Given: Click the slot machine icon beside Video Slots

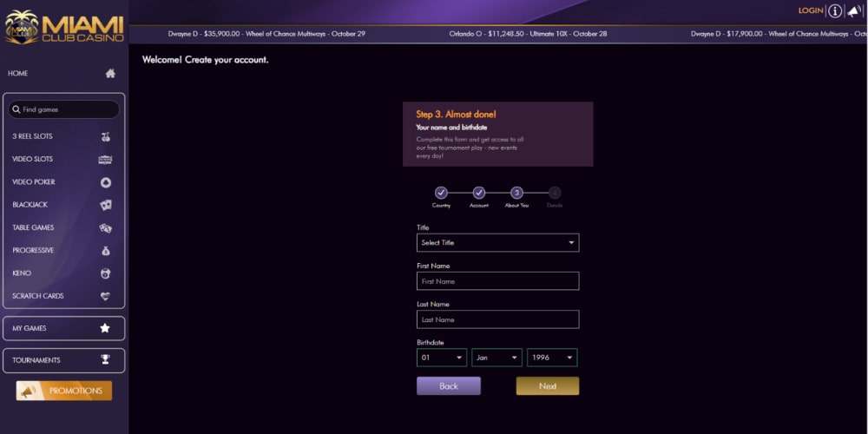Looking at the screenshot, I should pyautogui.click(x=105, y=160).
